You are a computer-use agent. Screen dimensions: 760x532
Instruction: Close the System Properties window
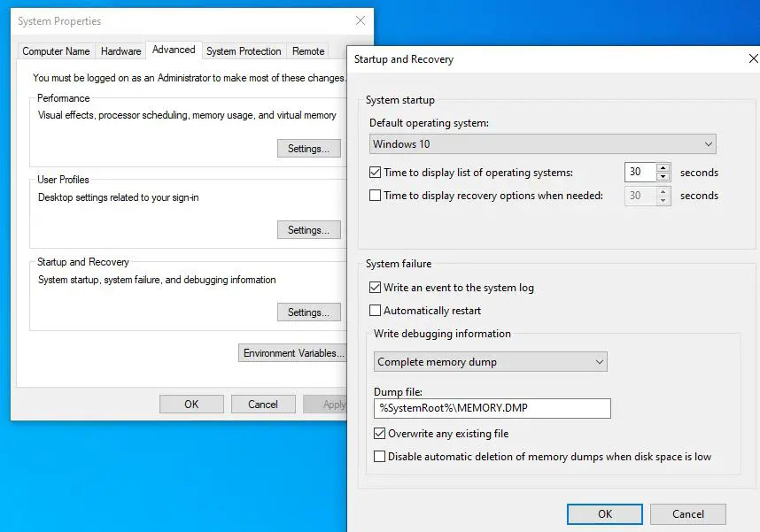click(360, 20)
